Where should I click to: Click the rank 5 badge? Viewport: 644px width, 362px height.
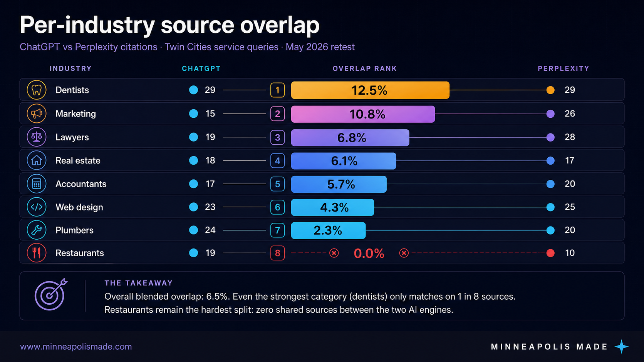click(x=277, y=184)
